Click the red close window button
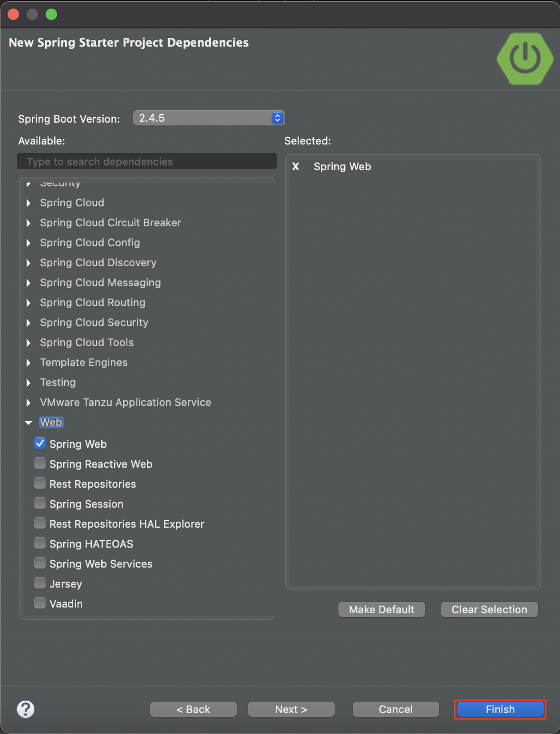 click(x=13, y=14)
